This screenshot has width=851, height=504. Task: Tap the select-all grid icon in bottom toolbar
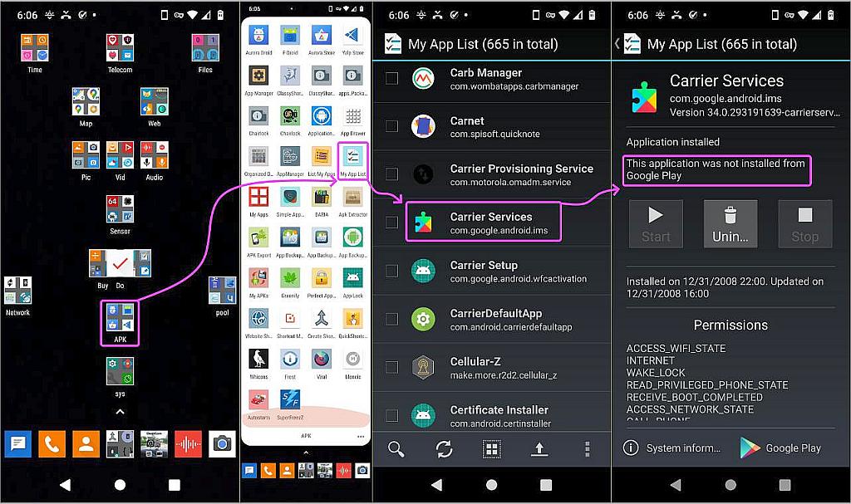pos(492,448)
